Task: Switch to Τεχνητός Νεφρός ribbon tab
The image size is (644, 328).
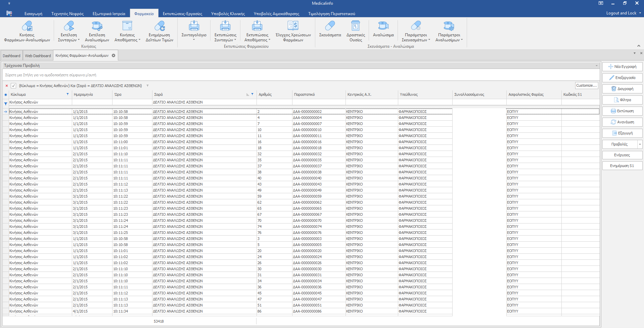Action: tap(67, 14)
